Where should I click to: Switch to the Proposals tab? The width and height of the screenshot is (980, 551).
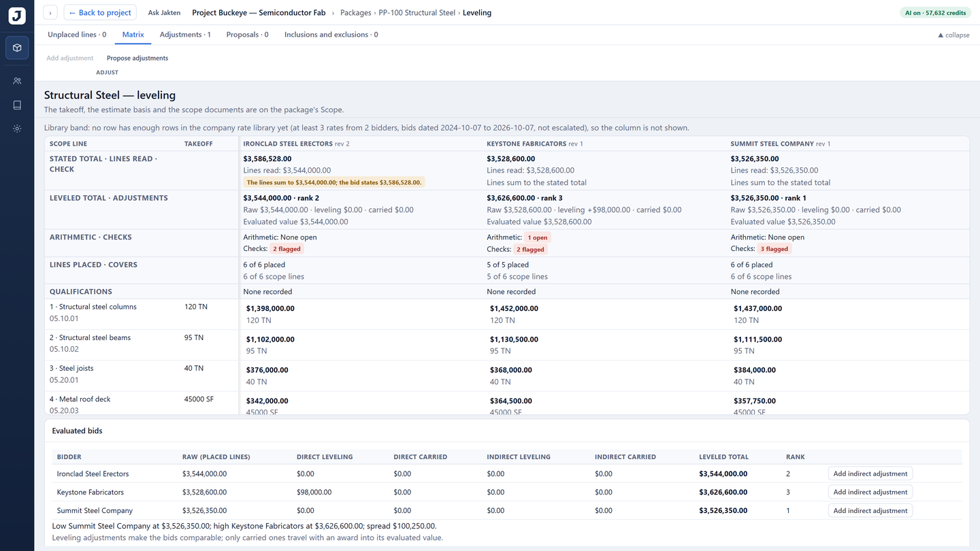[x=247, y=35]
